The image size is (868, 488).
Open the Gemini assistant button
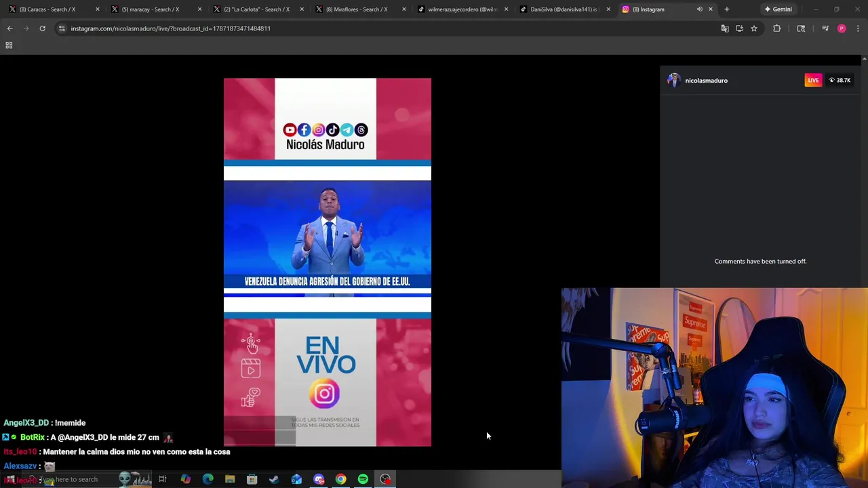[778, 9]
